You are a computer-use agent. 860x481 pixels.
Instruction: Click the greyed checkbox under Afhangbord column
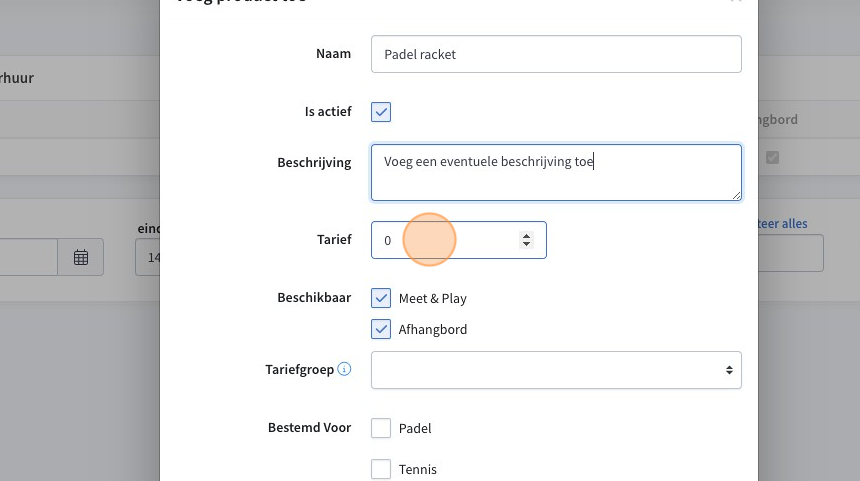[772, 158]
